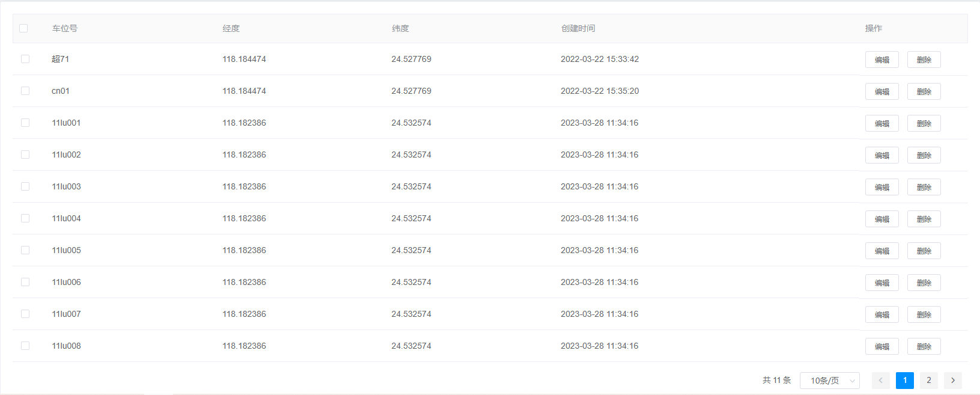Select page 1 in pagination
The height and width of the screenshot is (395, 980).
tap(904, 380)
